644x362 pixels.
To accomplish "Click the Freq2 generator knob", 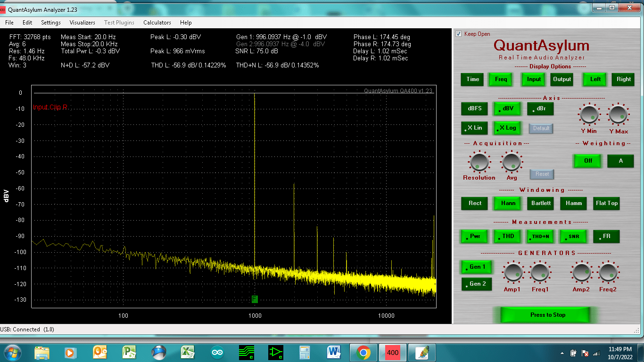I will pos(608,272).
